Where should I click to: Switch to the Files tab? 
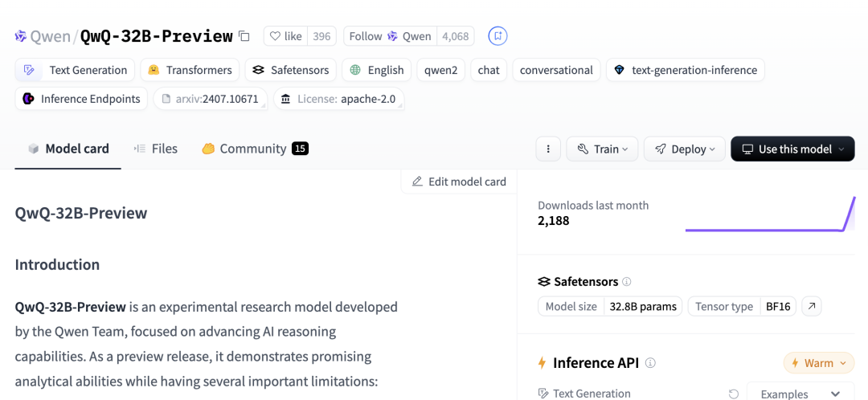coord(156,149)
